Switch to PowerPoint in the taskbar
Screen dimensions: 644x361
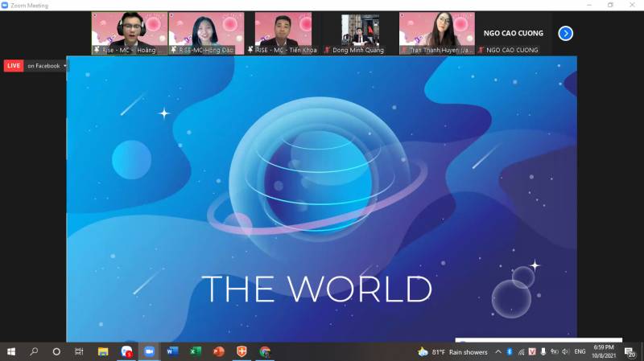(x=218, y=351)
